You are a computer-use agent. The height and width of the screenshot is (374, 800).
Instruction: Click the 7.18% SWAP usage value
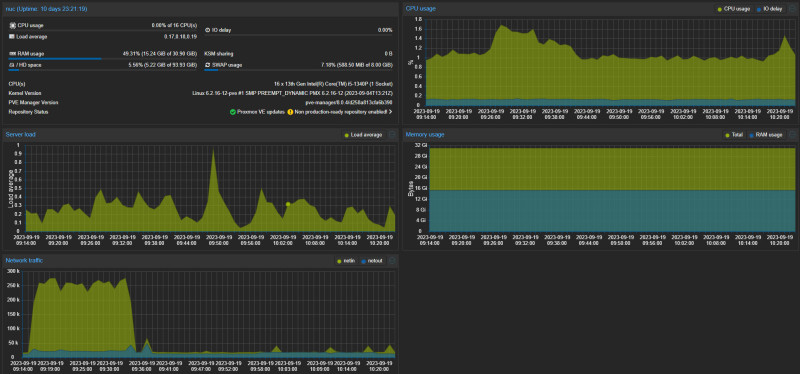pos(357,65)
